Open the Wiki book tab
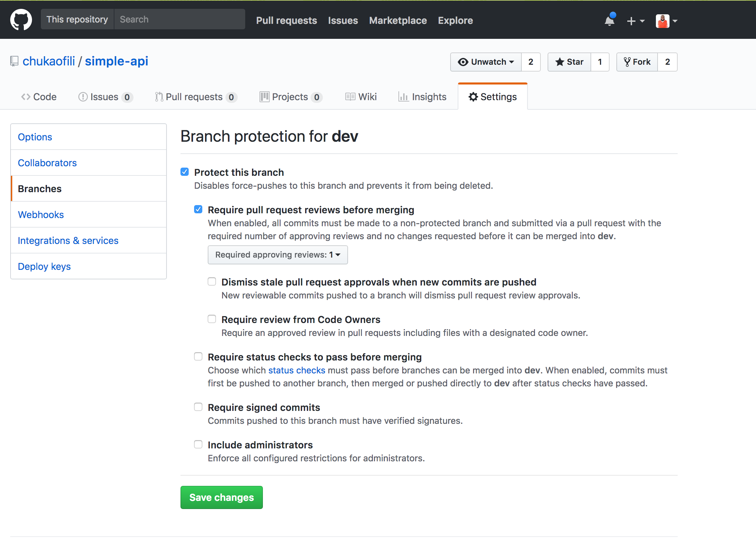The image size is (756, 539). (x=361, y=97)
